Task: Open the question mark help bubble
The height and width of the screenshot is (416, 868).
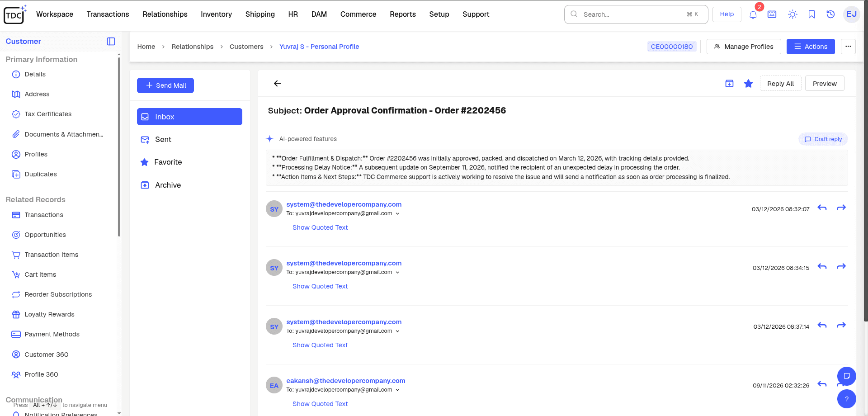Action: (847, 399)
